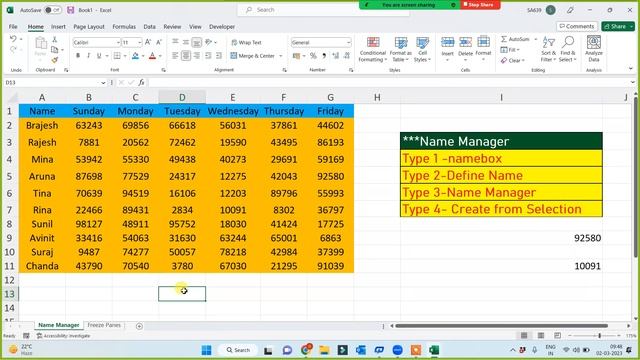Image resolution: width=640 pixels, height=360 pixels.
Task: Click the Name Box showing D13
Action: click(x=51, y=82)
